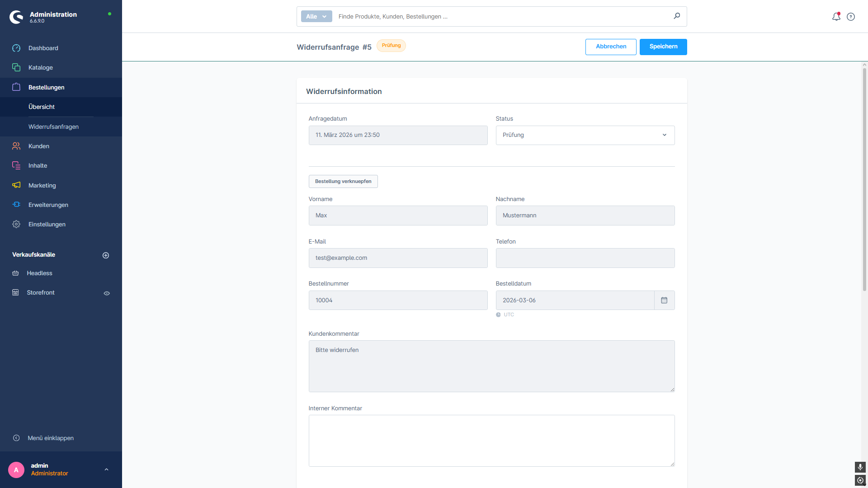Open the help question mark icon
Viewport: 868px width, 488px height.
pyautogui.click(x=851, y=17)
